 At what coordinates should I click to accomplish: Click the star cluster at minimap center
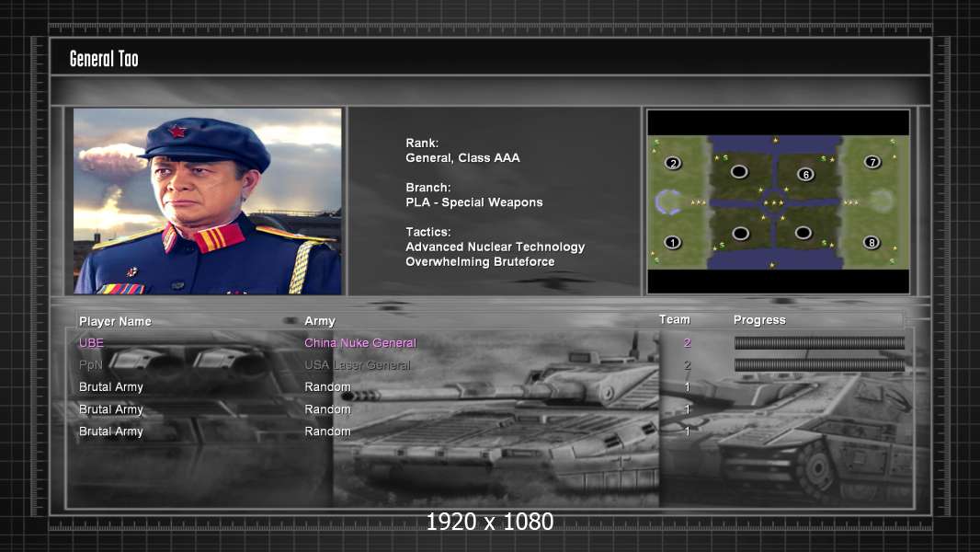[774, 202]
